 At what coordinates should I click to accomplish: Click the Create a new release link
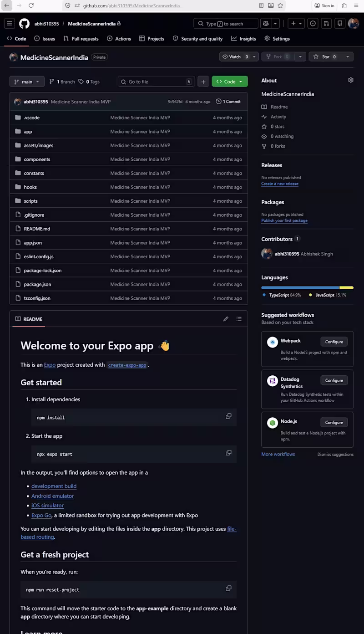click(x=280, y=184)
